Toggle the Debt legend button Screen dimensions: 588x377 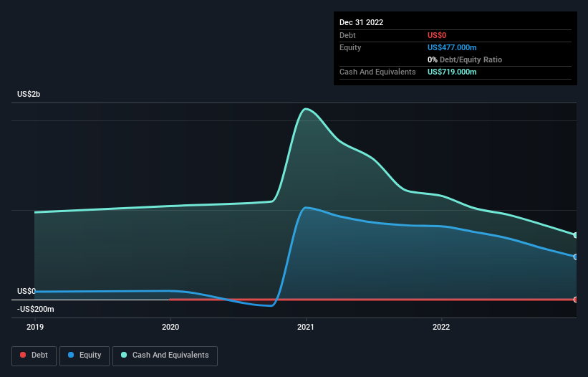point(34,355)
